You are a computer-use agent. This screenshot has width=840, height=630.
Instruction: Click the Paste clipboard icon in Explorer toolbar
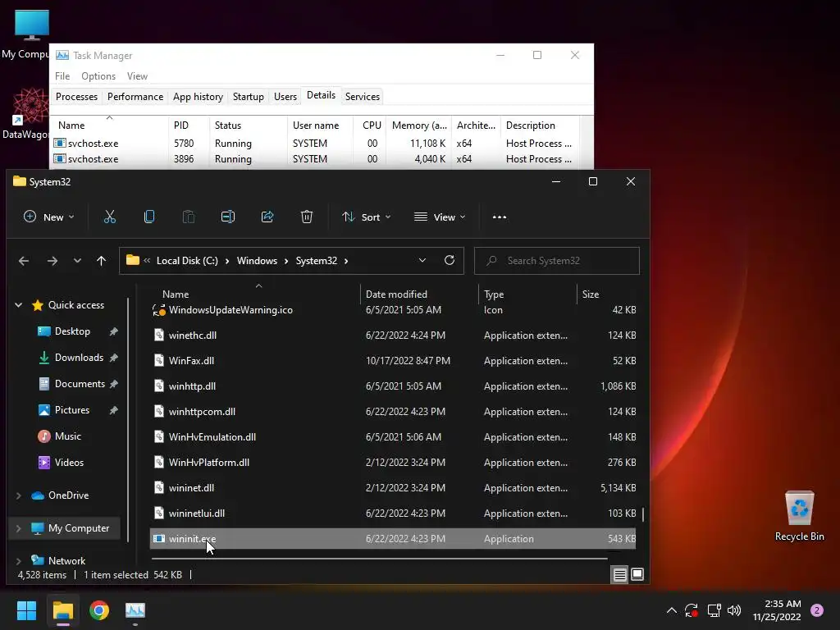(189, 217)
